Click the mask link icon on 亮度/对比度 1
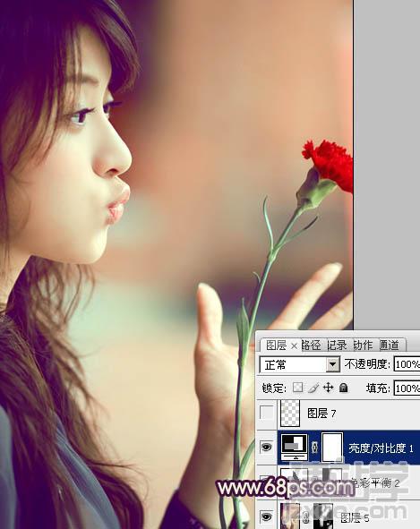Screen dimensions: 420x529 314,448
